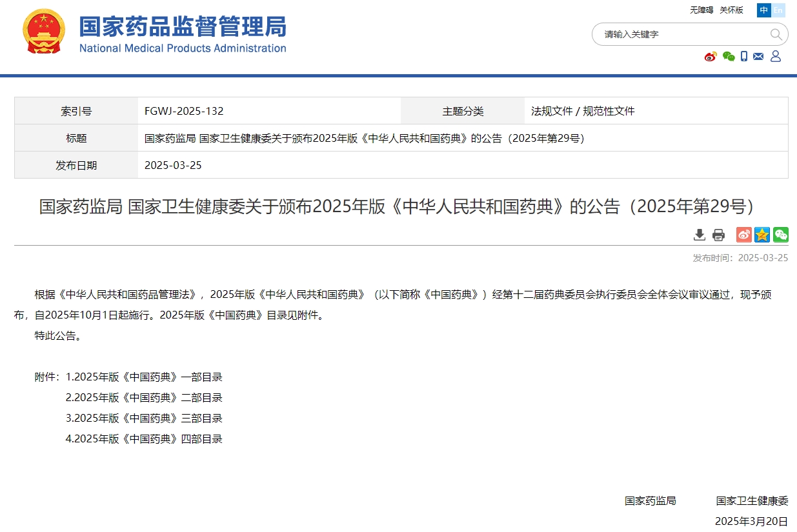Open attachment 4 四部目录
Screen dimensions: 797x532
[144, 439]
